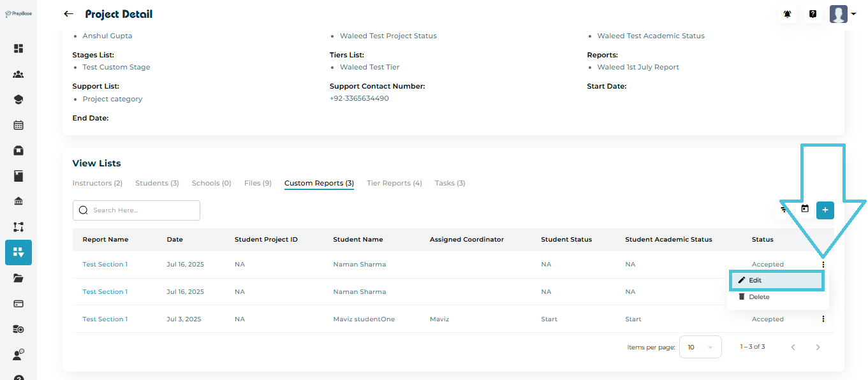This screenshot has height=380, width=868.
Task: Switch to the Tier Reports (4) tab
Action: pos(394,183)
